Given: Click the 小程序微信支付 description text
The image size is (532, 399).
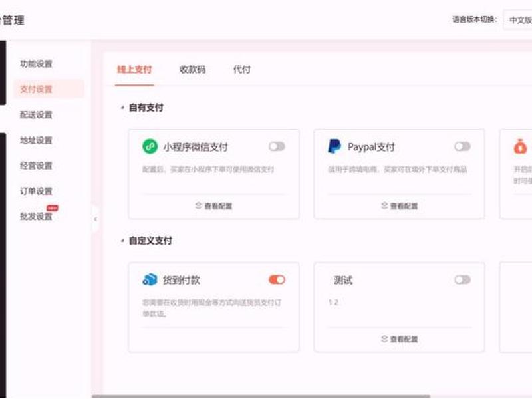Looking at the screenshot, I should click(x=208, y=169).
